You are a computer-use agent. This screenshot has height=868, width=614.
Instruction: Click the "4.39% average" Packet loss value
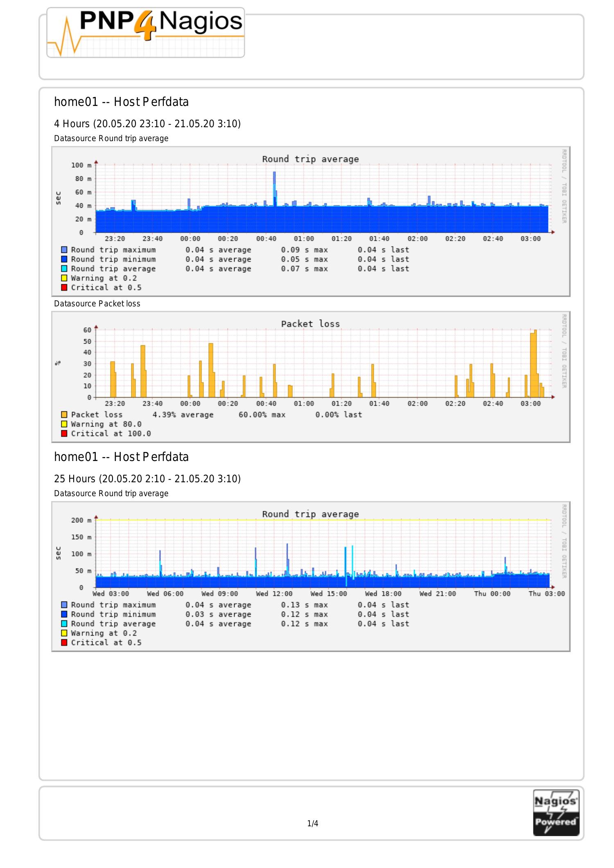(x=183, y=415)
